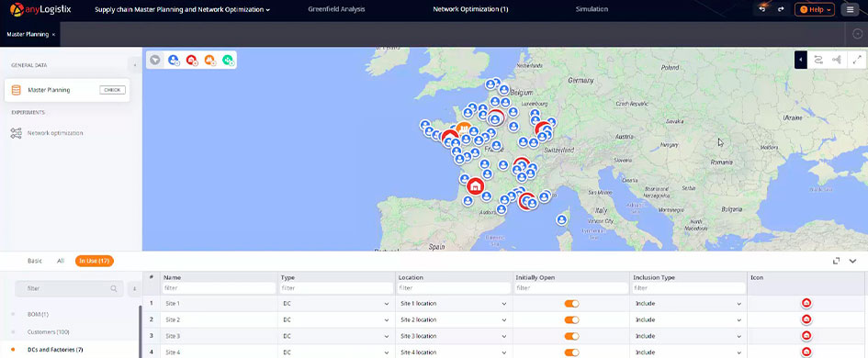Viewport: 868px width, 358px height.
Task: Collapse the left sidebar panel
Action: (134, 65)
